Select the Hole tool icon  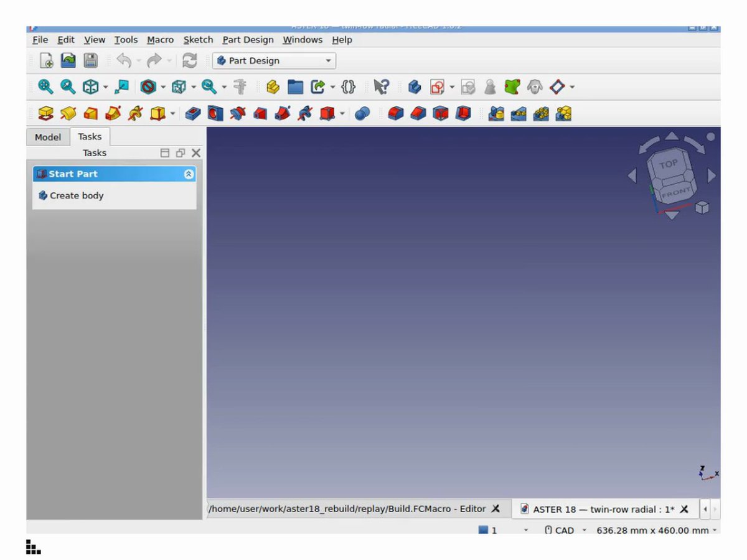(x=215, y=114)
